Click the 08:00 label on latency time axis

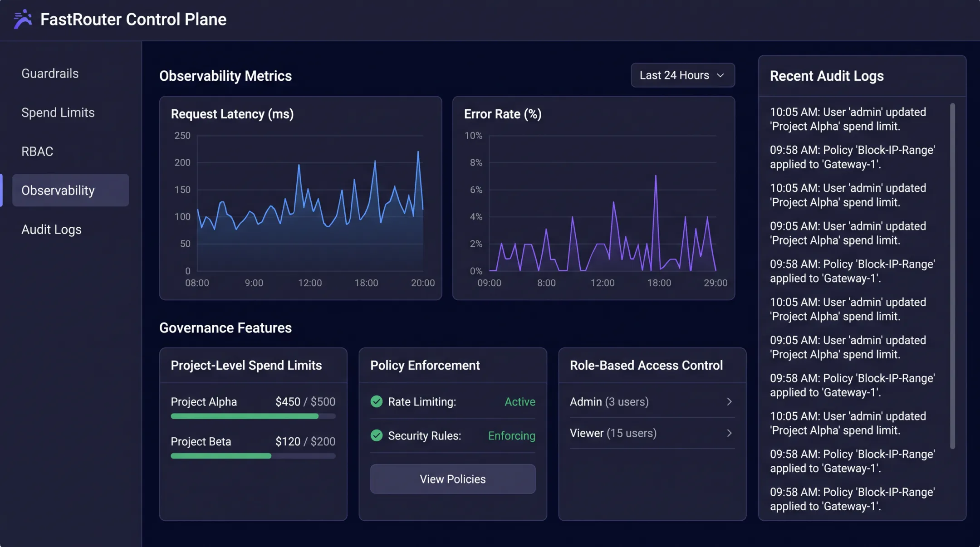[197, 283]
